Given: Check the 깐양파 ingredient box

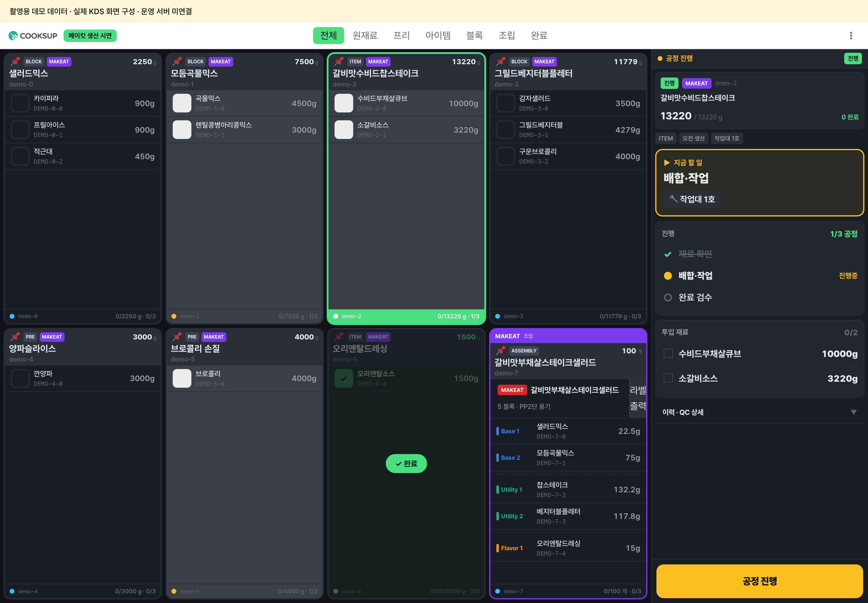Looking at the screenshot, I should coord(20,378).
